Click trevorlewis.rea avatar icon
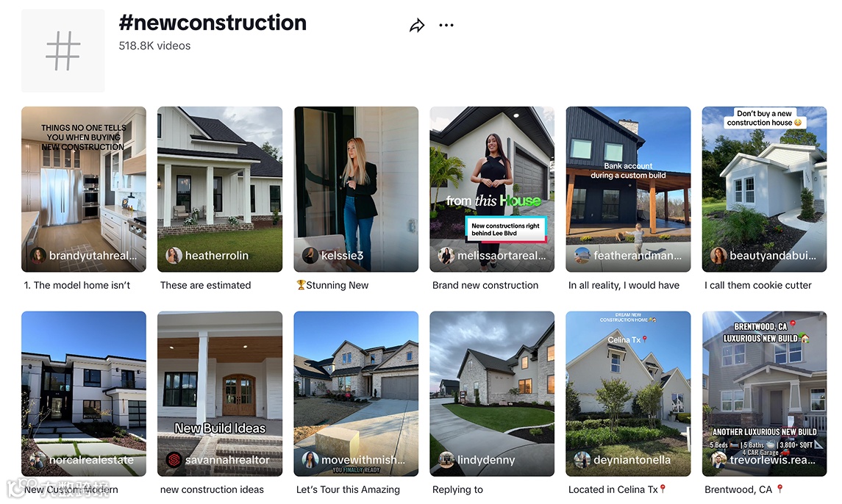Image resolution: width=842 pixels, height=504 pixels. pyautogui.click(x=718, y=460)
